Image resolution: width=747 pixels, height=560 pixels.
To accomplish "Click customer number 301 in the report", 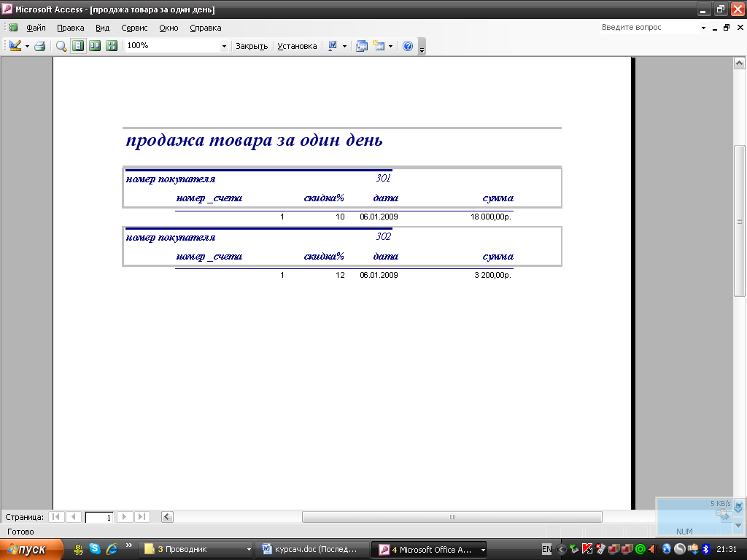I will pyautogui.click(x=384, y=178).
